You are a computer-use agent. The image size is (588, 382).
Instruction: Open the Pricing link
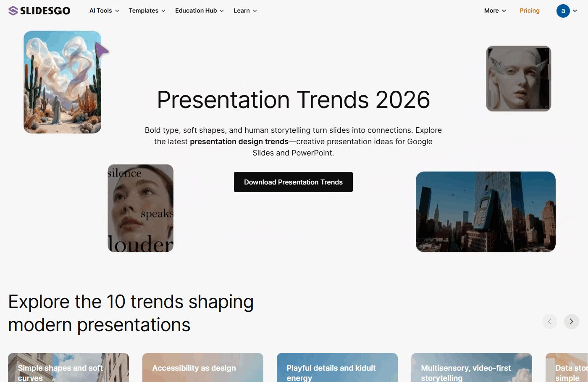click(x=530, y=11)
